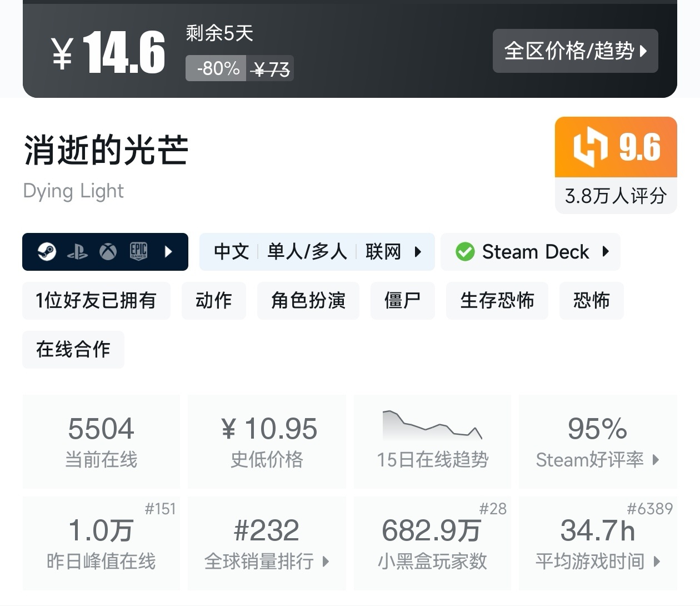Tap the 消逝的光芒 game title

pyautogui.click(x=106, y=150)
